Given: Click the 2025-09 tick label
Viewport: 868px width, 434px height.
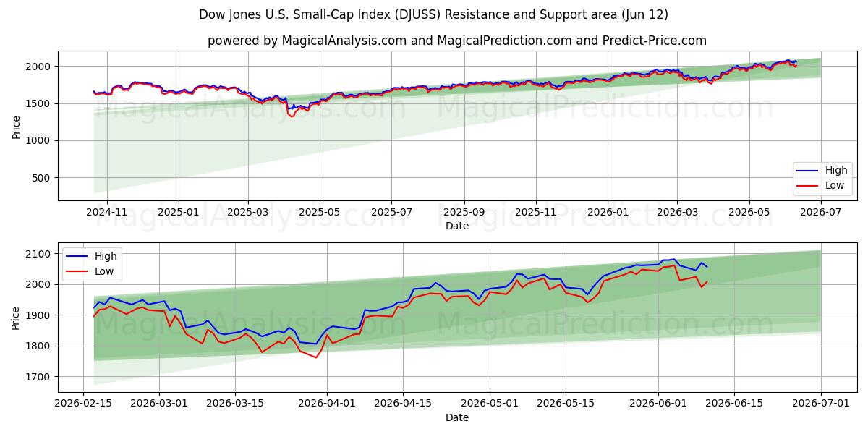Looking at the screenshot, I should coord(464,212).
